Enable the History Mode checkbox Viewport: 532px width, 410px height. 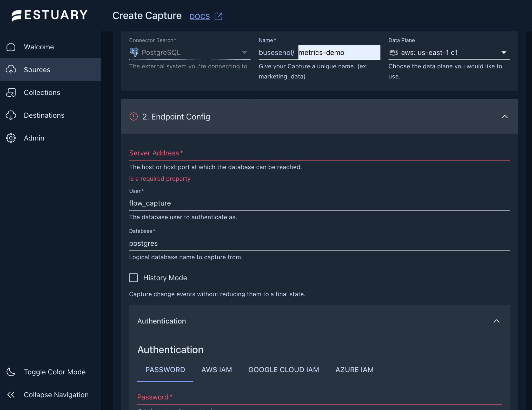coord(133,278)
